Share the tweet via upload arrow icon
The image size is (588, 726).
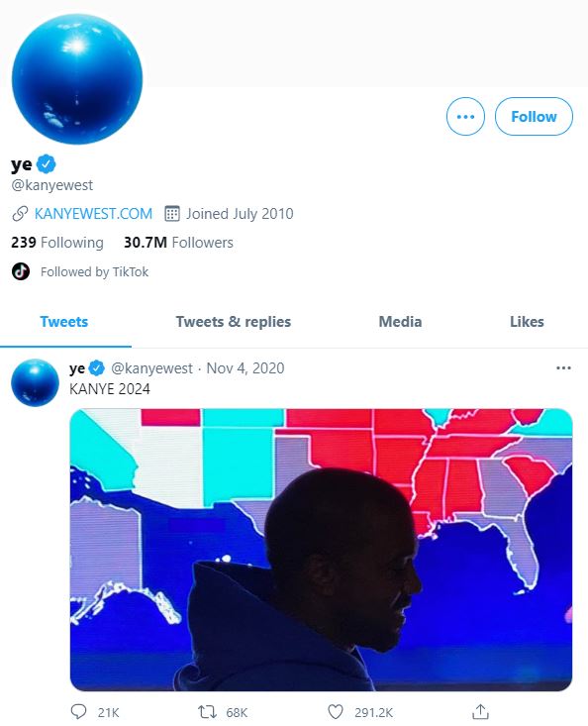click(x=481, y=712)
